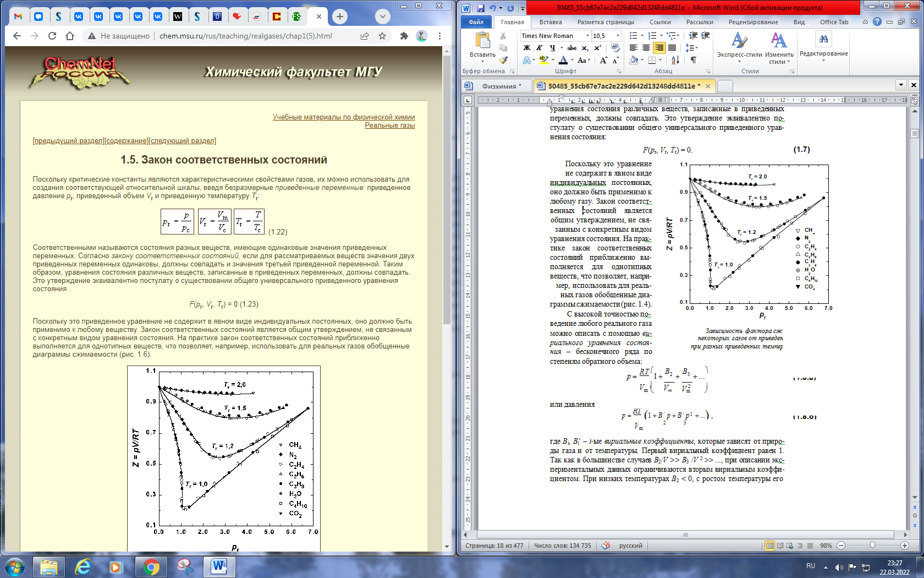Toggle the active align-right button
This screenshot has height=578, width=924.
(659, 48)
